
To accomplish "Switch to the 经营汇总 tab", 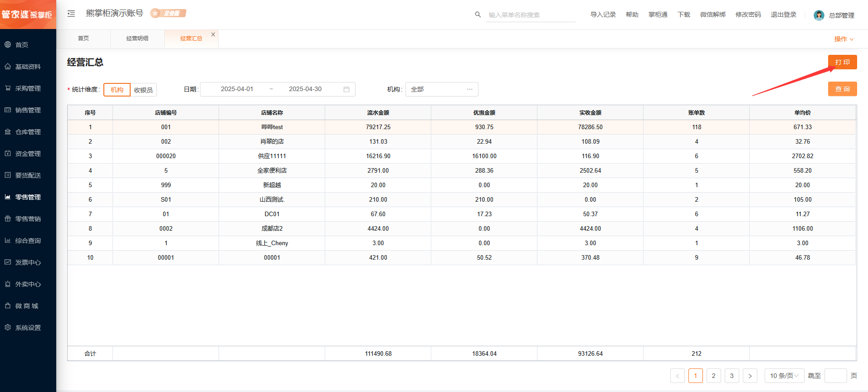I will (191, 39).
